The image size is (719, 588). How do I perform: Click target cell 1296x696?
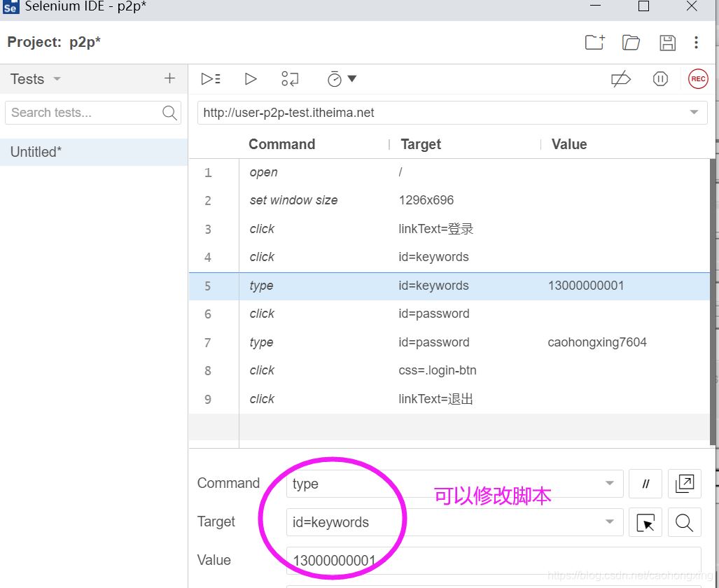[x=426, y=200]
